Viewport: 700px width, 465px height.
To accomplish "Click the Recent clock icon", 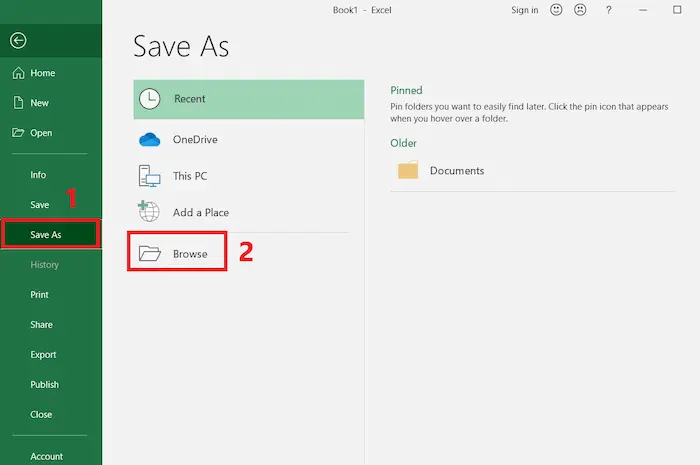I will [150, 99].
